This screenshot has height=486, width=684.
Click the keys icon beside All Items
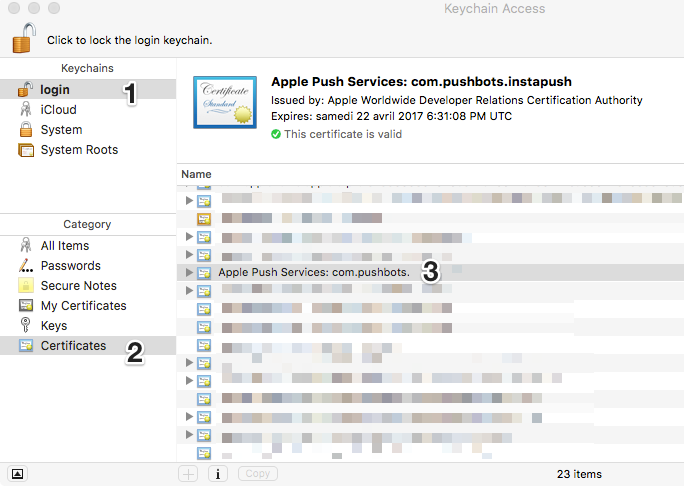click(26, 245)
